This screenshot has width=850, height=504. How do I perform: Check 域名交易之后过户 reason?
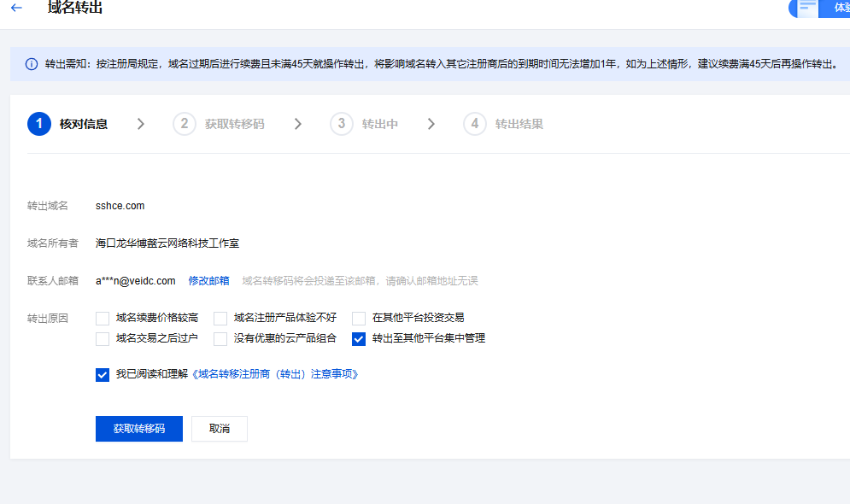coord(103,338)
